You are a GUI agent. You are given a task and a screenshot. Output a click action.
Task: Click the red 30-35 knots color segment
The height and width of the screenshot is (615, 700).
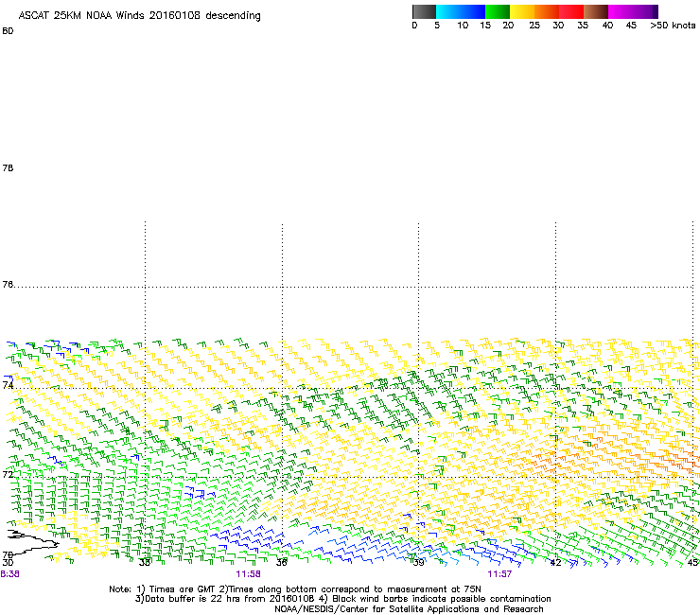pyautogui.click(x=571, y=11)
